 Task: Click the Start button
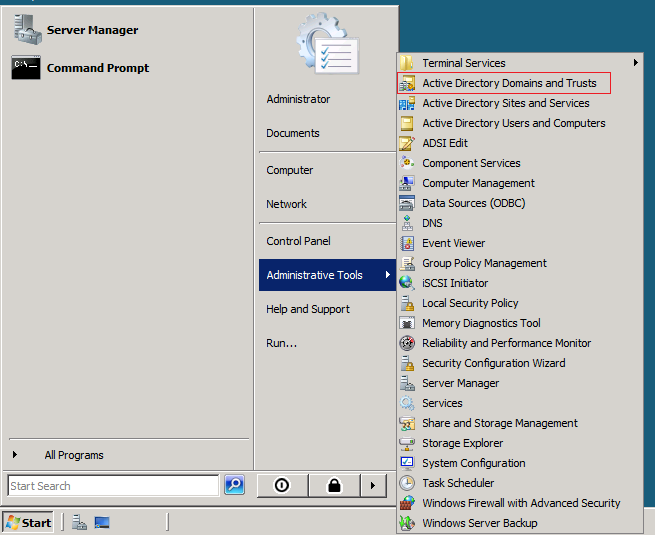28,522
